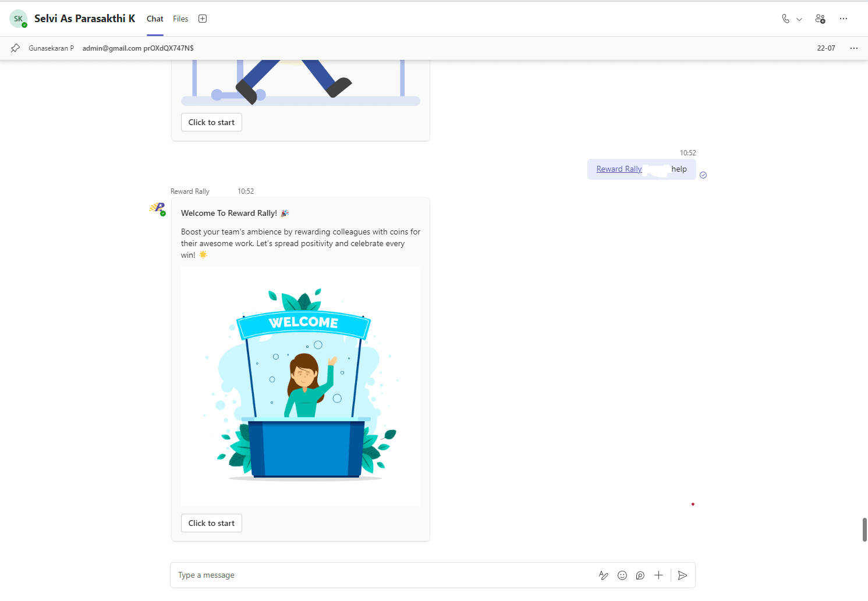Open the message formatting options icon
This screenshot has height=601, width=868.
pos(604,575)
